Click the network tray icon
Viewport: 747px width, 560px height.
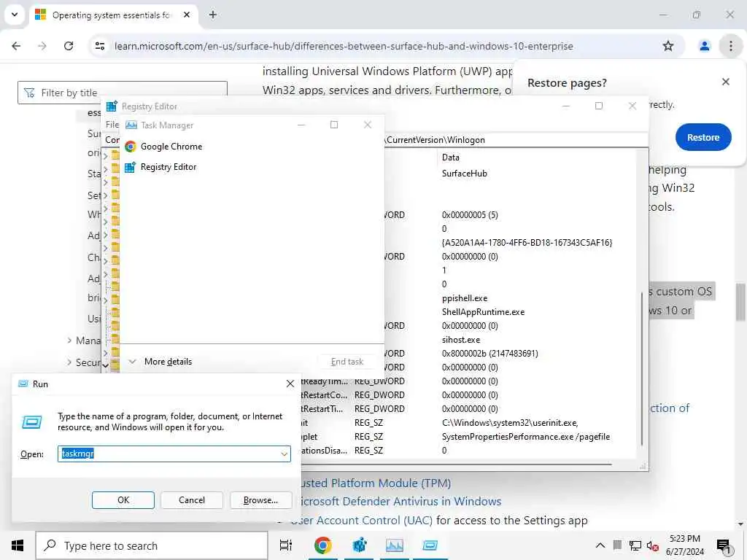[635, 545]
